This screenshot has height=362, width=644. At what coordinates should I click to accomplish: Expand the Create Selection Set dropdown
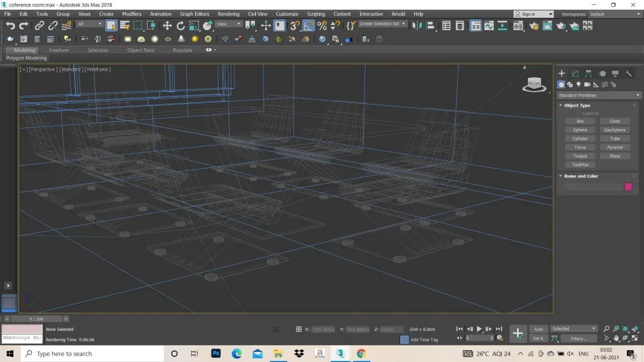pyautogui.click(x=403, y=24)
